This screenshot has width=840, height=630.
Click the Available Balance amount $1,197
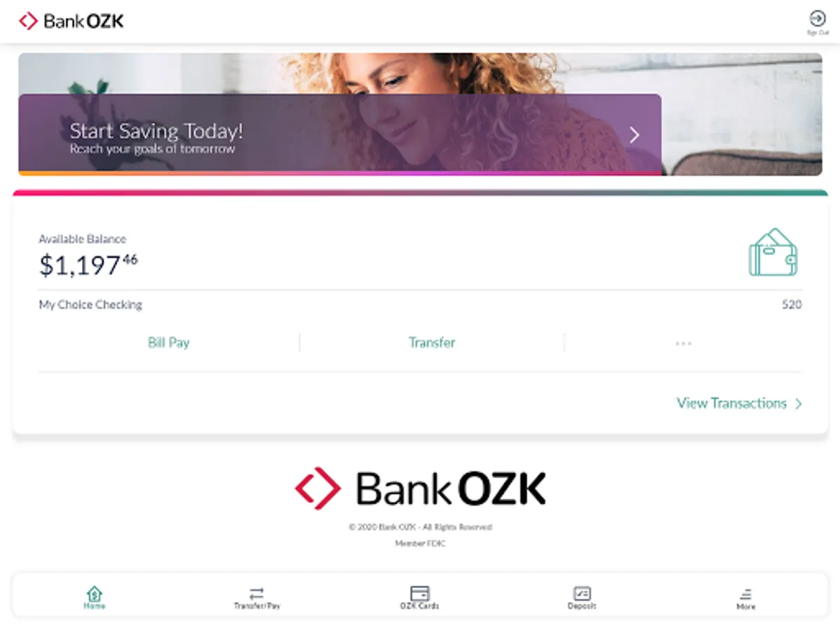88,265
